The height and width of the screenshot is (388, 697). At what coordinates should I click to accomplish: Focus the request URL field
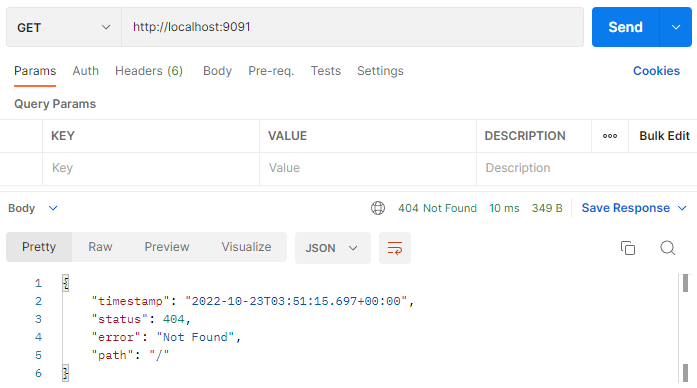pyautogui.click(x=353, y=27)
